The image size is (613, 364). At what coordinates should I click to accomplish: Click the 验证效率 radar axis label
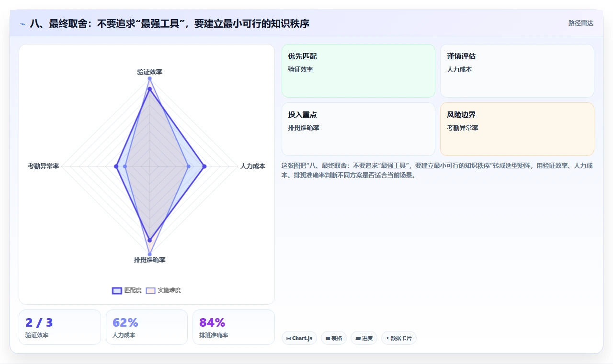click(149, 72)
